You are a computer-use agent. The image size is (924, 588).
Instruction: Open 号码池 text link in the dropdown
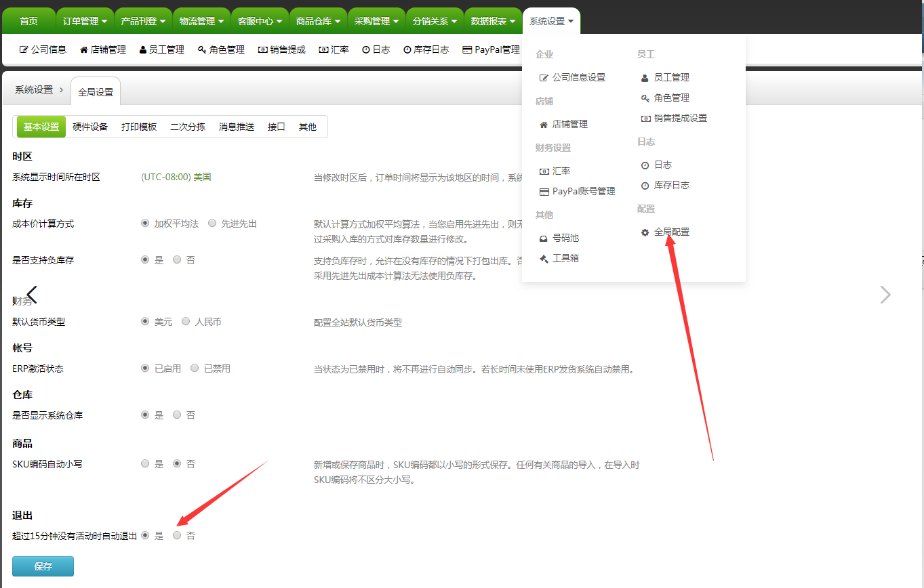point(565,238)
